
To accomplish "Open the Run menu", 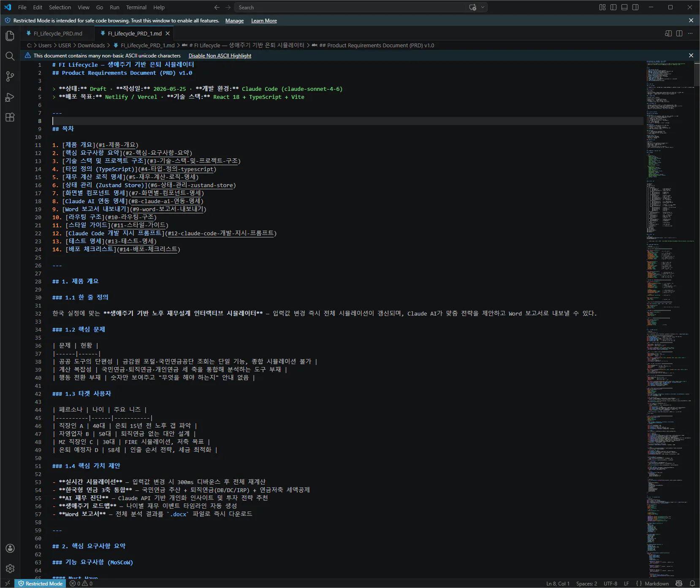I will [x=114, y=7].
